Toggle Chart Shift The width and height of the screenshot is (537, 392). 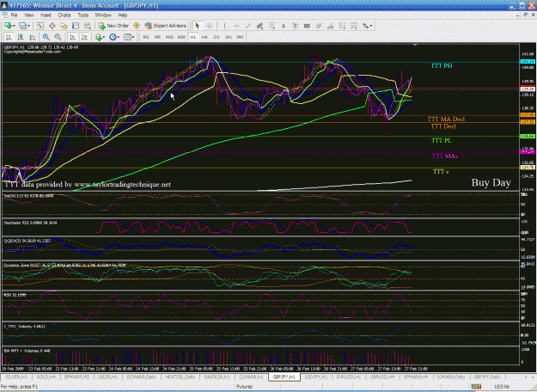[84, 37]
